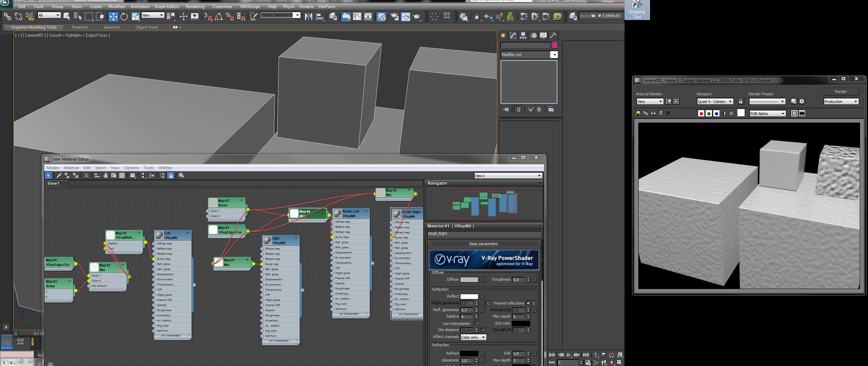Toggle the Percent Snap icon
This screenshot has width=868, height=366.
point(230,16)
